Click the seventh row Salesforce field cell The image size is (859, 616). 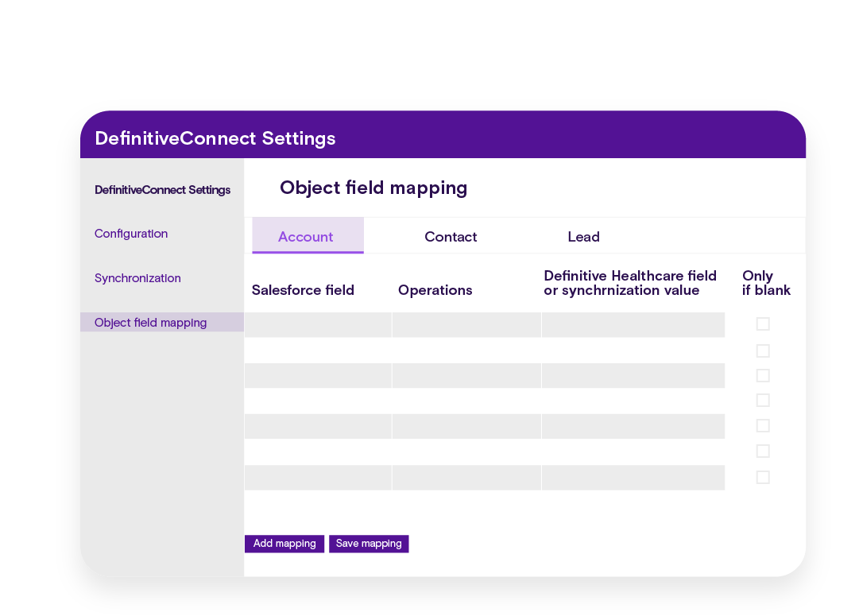319,478
